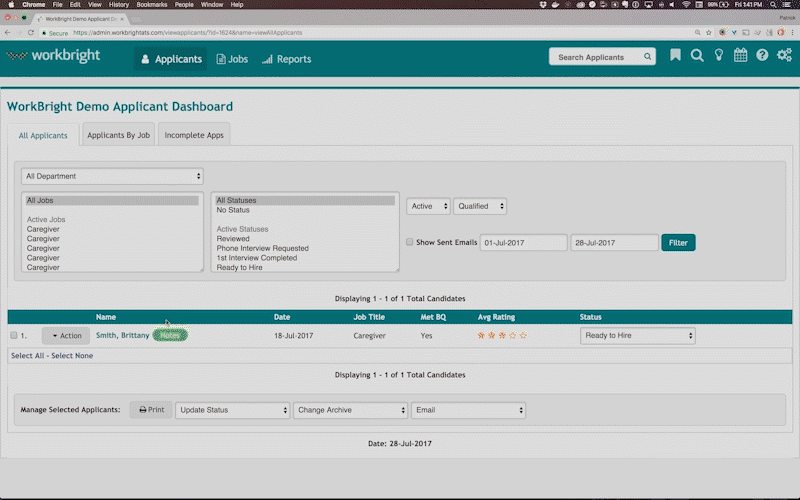Open the Ready to Hire status dropdown
The width and height of the screenshot is (800, 500).
click(637, 335)
